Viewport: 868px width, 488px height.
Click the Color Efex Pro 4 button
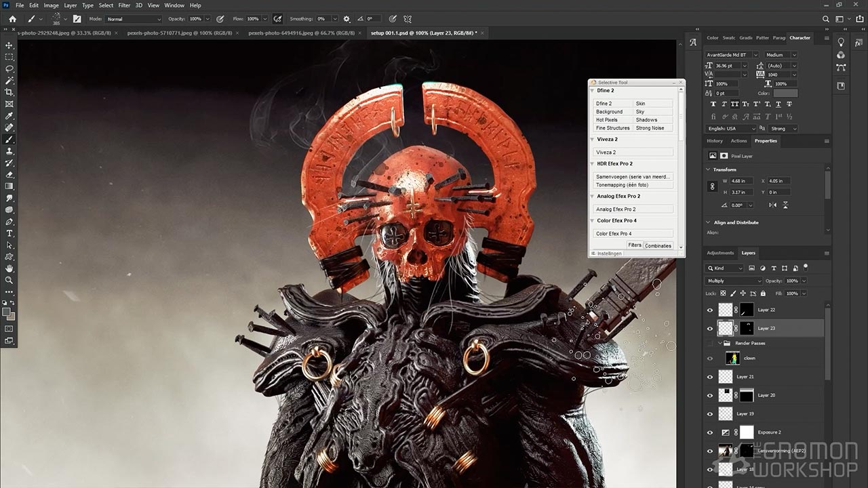tap(633, 234)
